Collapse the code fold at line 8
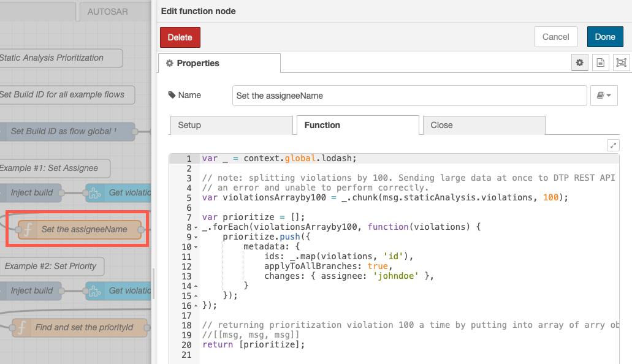632x364 pixels. (196, 227)
